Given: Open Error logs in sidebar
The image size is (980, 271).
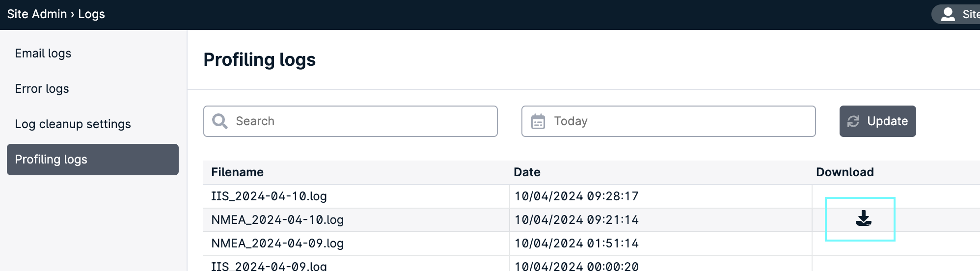Looking at the screenshot, I should pyautogui.click(x=42, y=89).
